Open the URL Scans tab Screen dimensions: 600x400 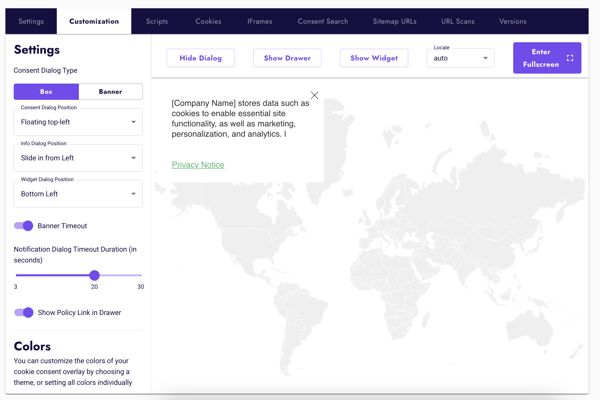pyautogui.click(x=458, y=21)
